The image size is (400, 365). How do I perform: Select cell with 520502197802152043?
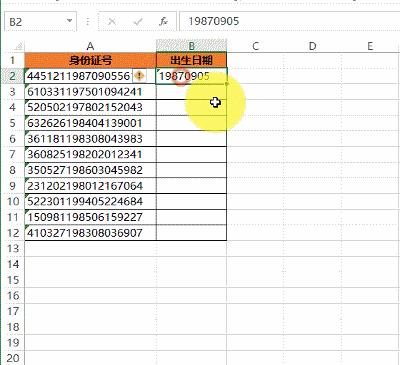[90, 107]
